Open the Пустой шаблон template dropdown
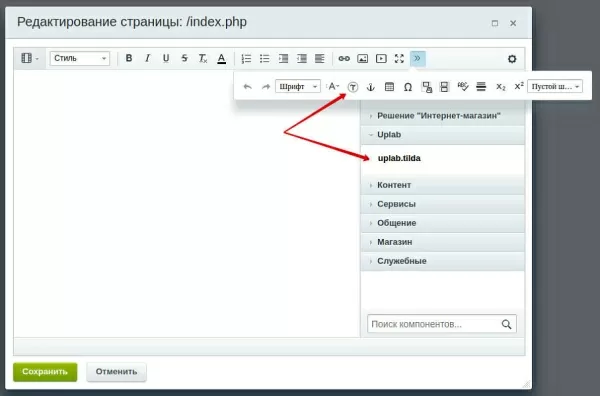Image resolution: width=600 pixels, height=396 pixels. click(x=555, y=86)
